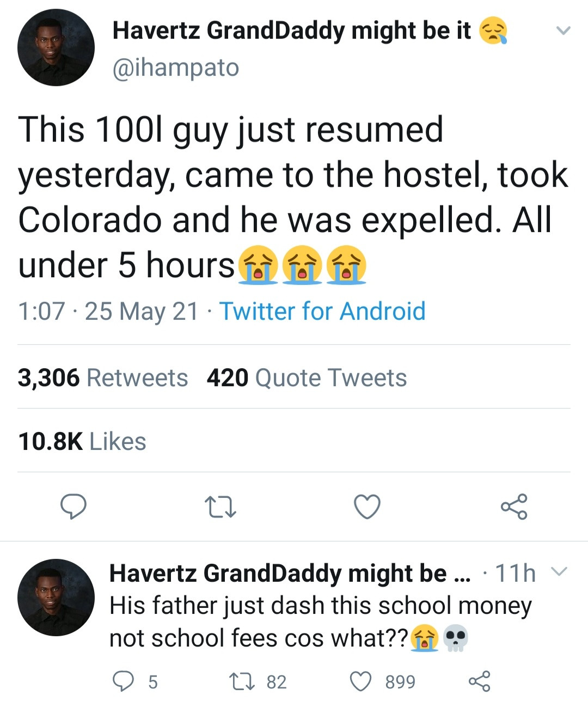Open Havertz GrandDaddy display name in main tweet
This screenshot has height=707, width=588.
tap(291, 31)
